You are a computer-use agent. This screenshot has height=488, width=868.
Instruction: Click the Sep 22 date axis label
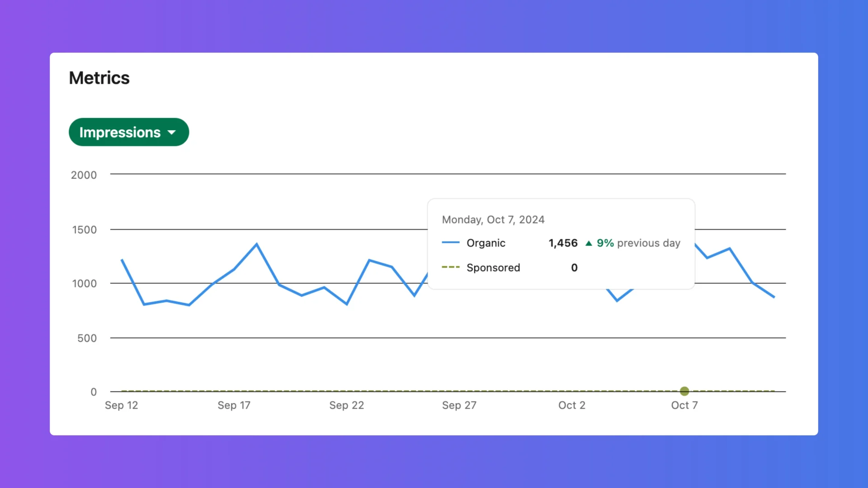pyautogui.click(x=346, y=405)
